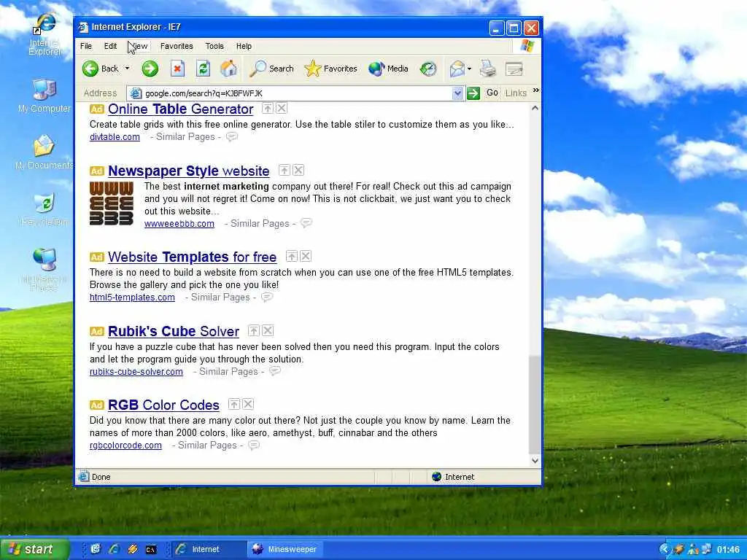The height and width of the screenshot is (560, 747).
Task: Go back with the Back arrow button
Action: tap(100, 69)
